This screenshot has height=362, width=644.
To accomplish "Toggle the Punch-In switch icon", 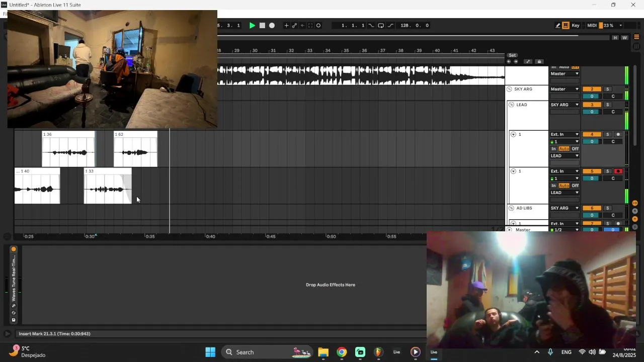I will (371, 26).
